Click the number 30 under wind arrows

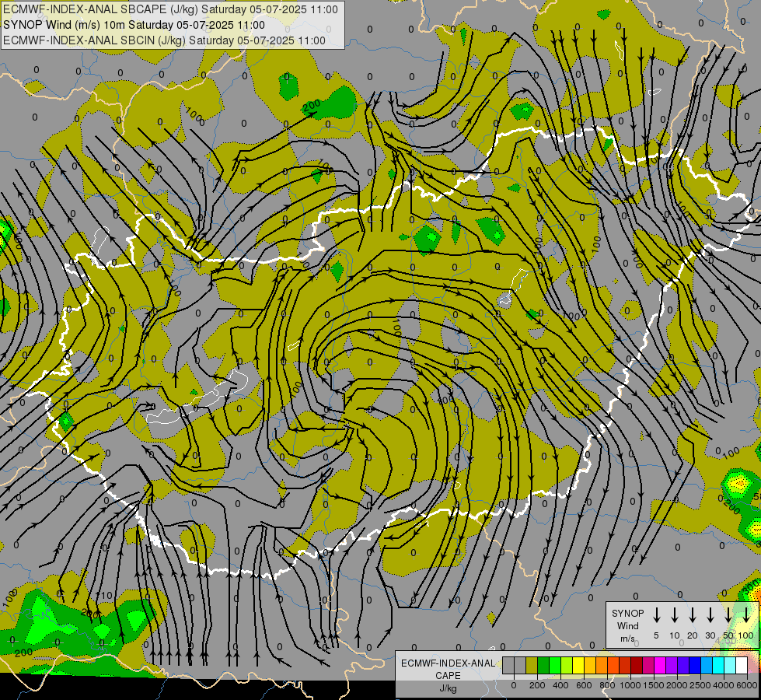coord(710,635)
